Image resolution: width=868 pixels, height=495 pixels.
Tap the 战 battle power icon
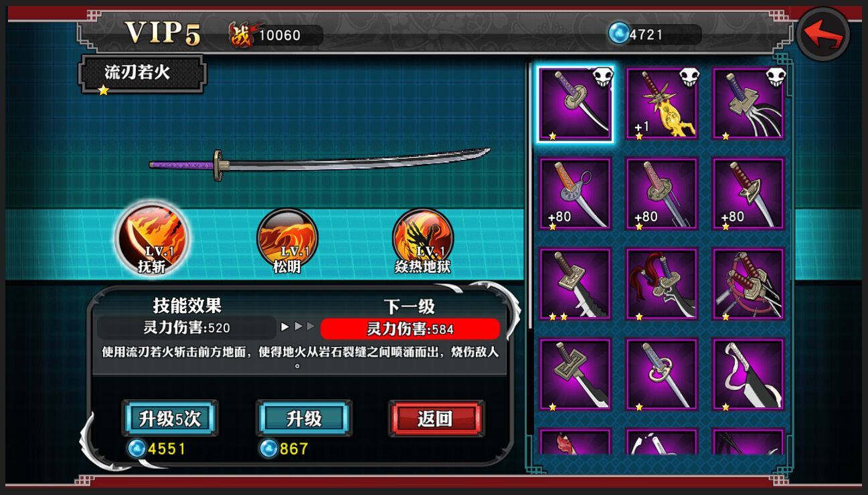coord(242,34)
